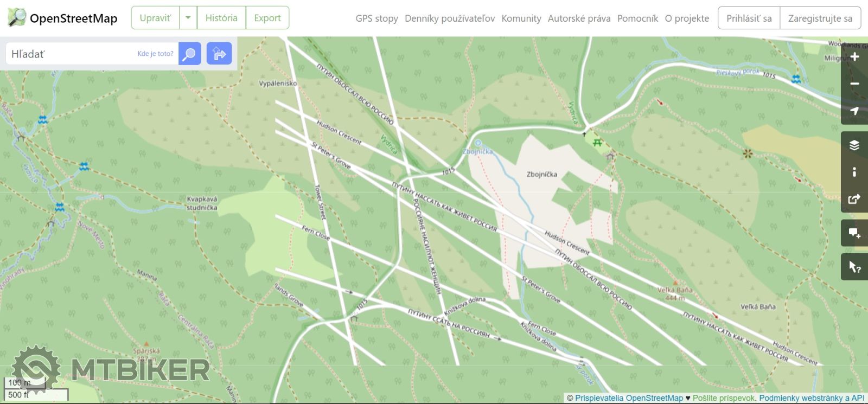Open the map key info icon
The width and height of the screenshot is (868, 404).
(x=854, y=172)
